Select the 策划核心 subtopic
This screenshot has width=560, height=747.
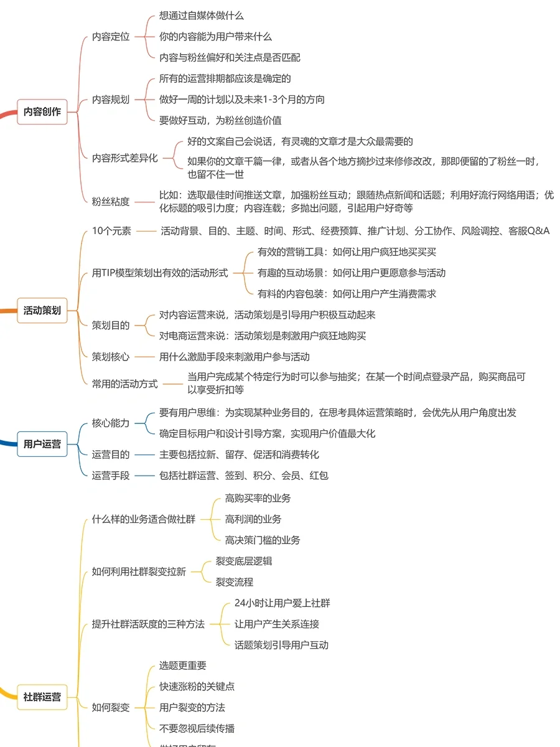(111, 357)
